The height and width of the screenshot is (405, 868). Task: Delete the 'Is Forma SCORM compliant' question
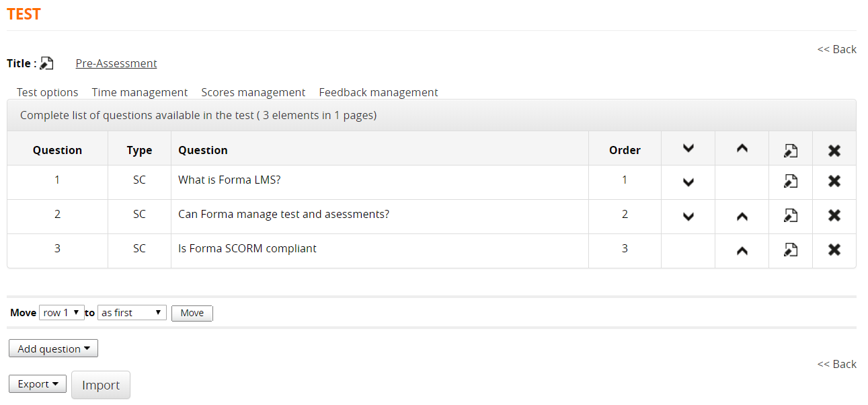(834, 250)
